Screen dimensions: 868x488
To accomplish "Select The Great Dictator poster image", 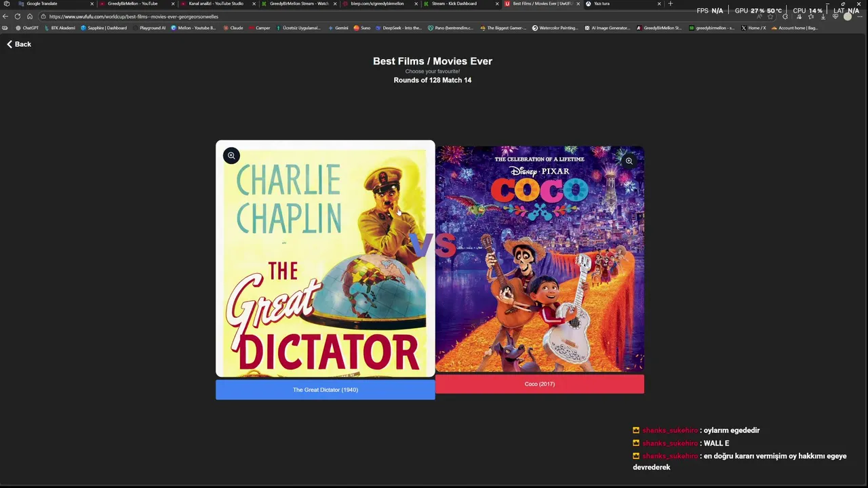I will tap(325, 258).
